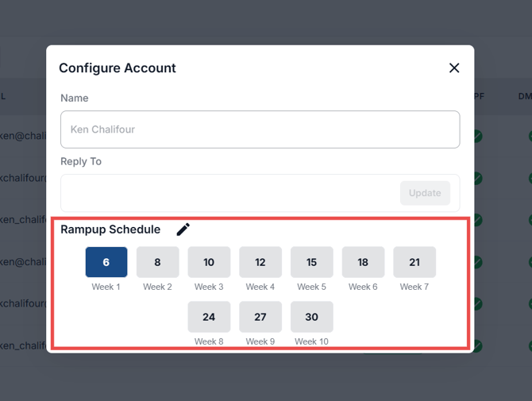
Task: Select the Week 5 value 15
Action: pyautogui.click(x=311, y=262)
